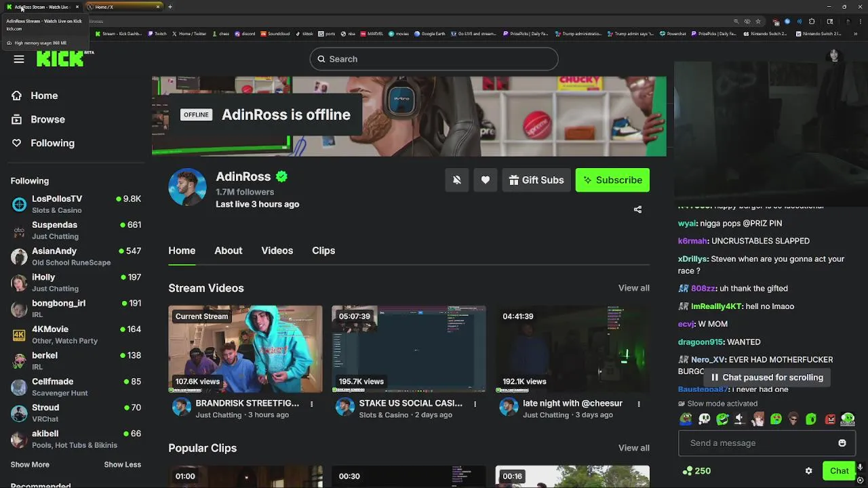Open options menu for late night with @cheesur
The width and height of the screenshot is (868, 488).
click(x=639, y=404)
